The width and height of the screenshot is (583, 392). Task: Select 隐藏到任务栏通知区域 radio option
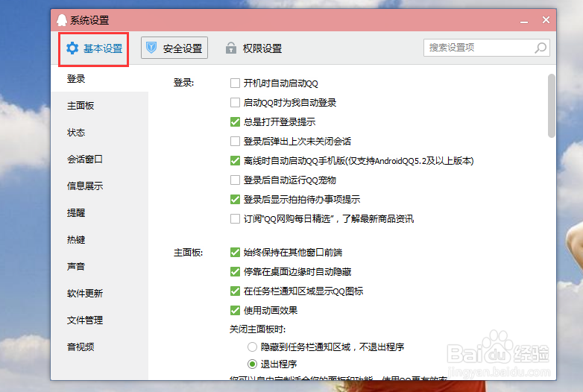[x=252, y=347]
